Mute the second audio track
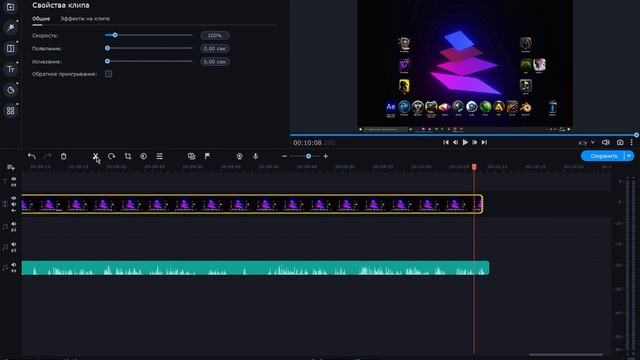The height and width of the screenshot is (360, 640). tap(13, 244)
